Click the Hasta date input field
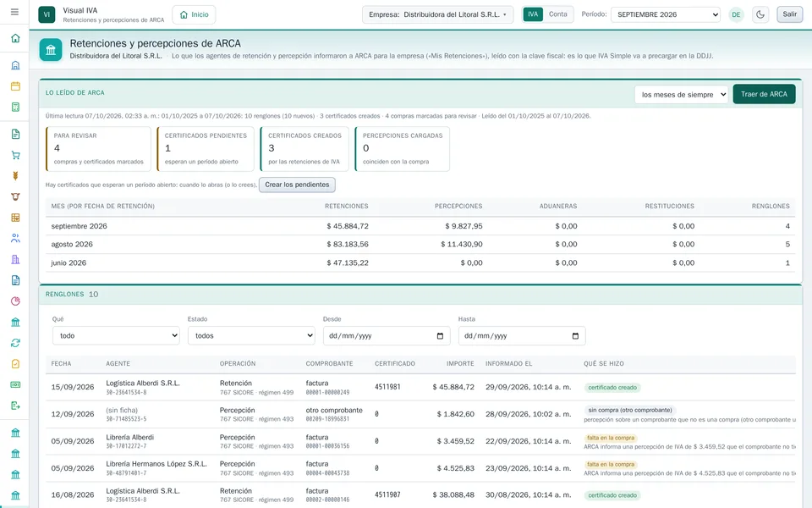 [522, 335]
